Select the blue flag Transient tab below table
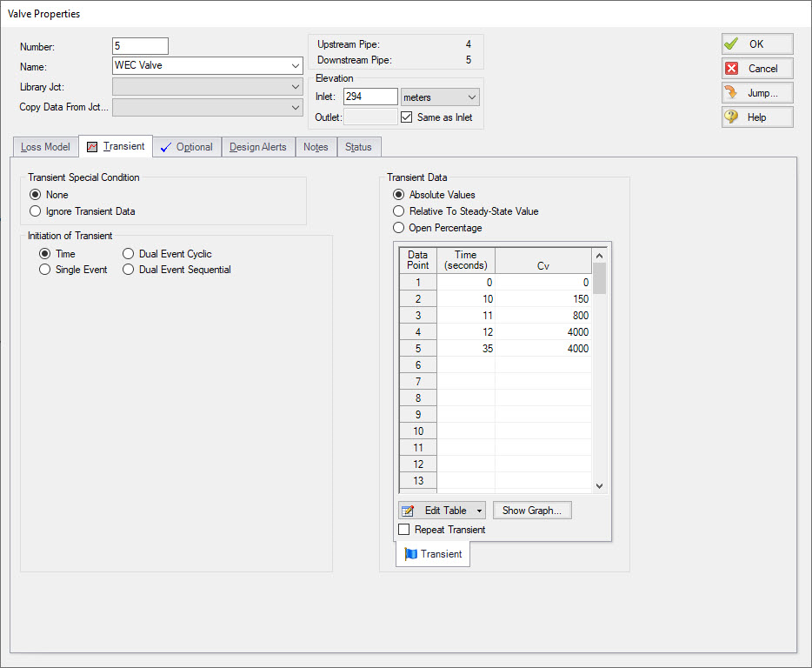812x668 pixels. point(433,554)
